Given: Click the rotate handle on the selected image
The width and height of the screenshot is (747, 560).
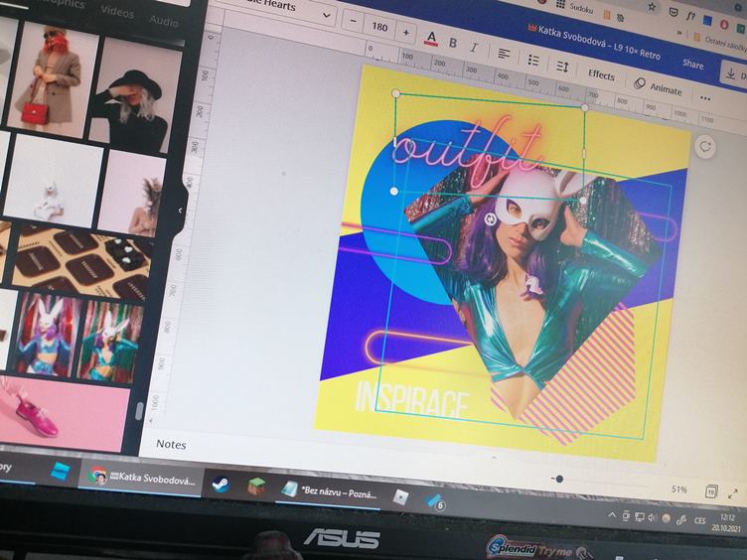Looking at the screenshot, I should click(491, 219).
